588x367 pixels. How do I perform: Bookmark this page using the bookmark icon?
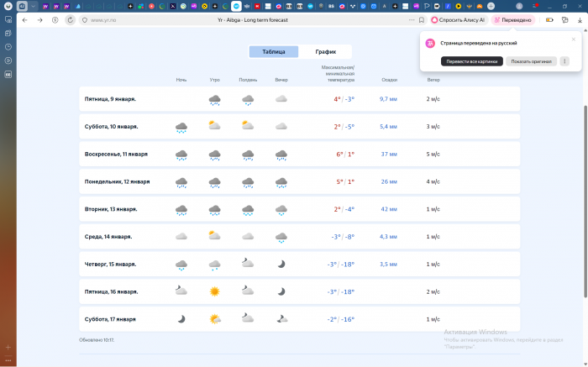421,19
